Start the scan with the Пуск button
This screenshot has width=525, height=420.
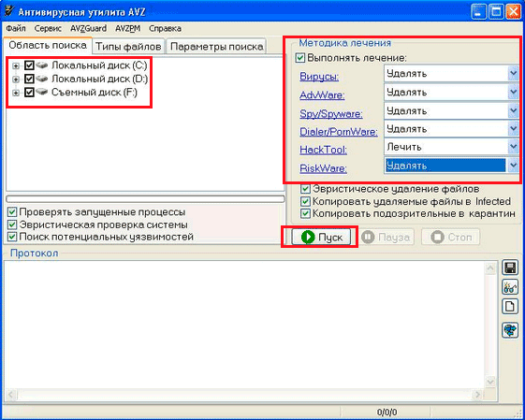321,237
